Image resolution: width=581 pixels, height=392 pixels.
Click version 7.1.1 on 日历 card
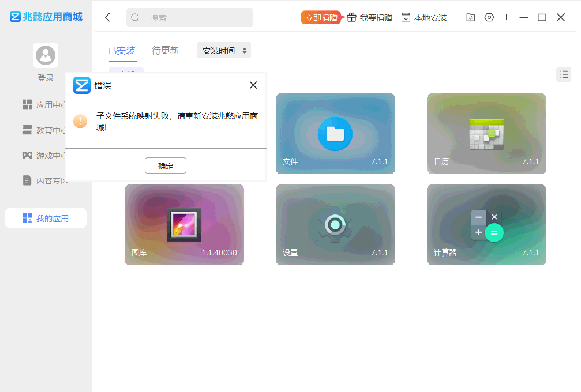530,161
